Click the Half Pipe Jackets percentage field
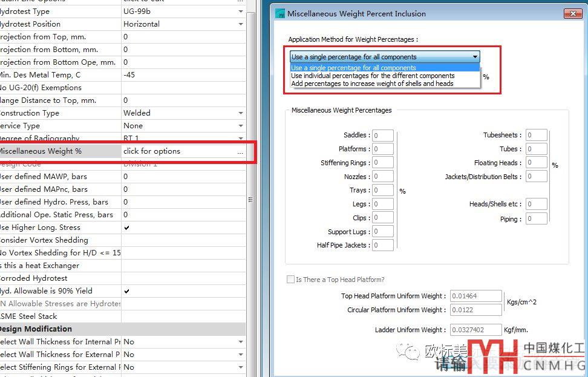This screenshot has height=377, width=588. tap(383, 245)
